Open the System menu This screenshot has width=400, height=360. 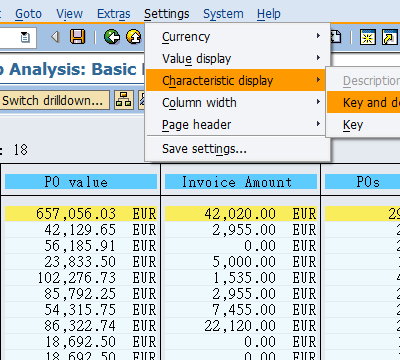tap(223, 14)
